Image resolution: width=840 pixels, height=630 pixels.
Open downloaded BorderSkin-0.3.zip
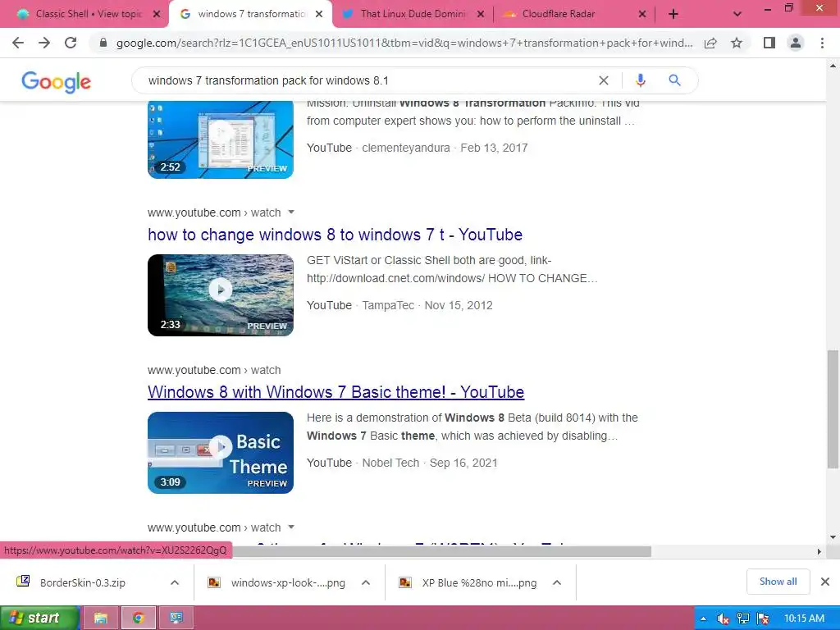pos(83,582)
